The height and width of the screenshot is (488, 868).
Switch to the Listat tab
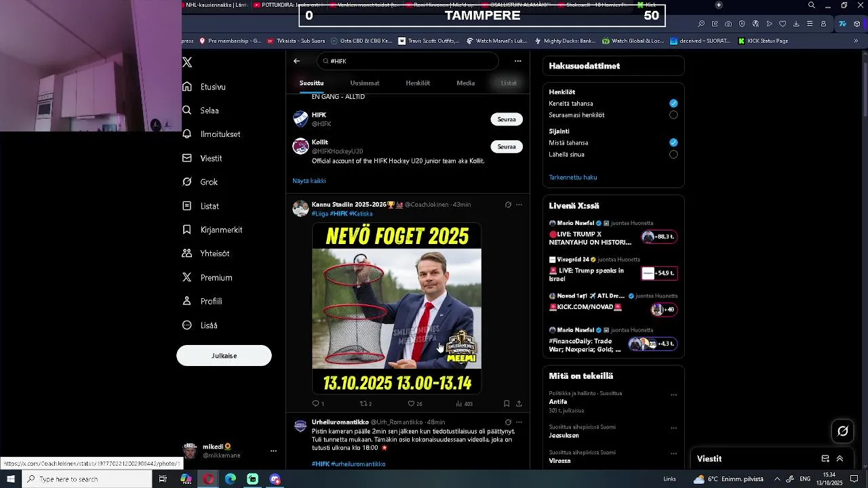tap(509, 83)
